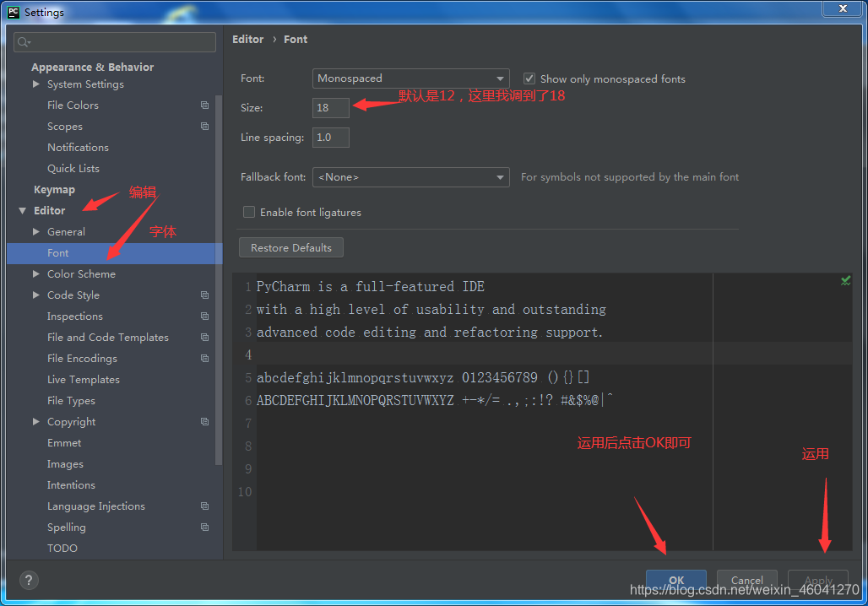The image size is (868, 606).
Task: Open File Encodings settings
Action: pos(82,358)
